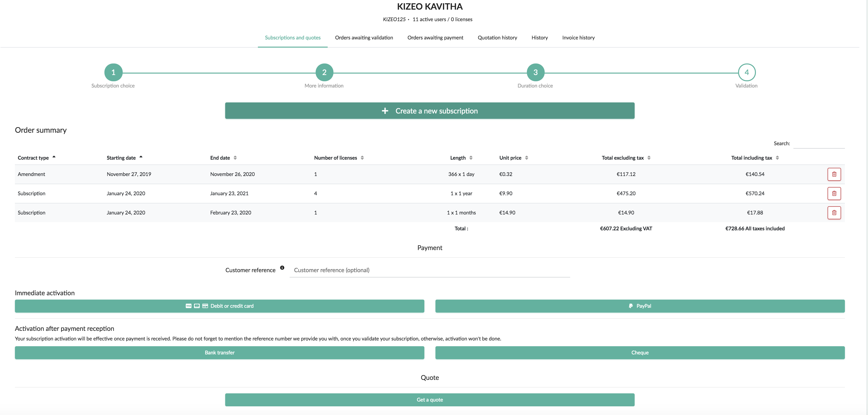Click the February 23, 2020 end date
This screenshot has height=415, width=868.
tap(230, 213)
